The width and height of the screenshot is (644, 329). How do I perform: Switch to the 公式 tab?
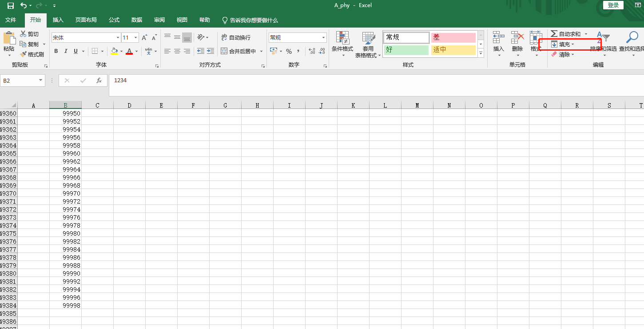pos(114,20)
